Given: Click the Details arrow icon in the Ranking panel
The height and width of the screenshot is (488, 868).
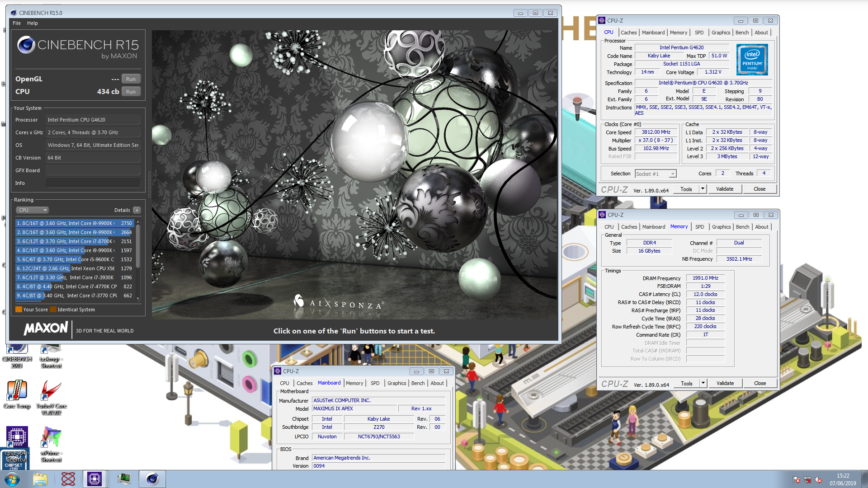Looking at the screenshot, I should click(x=137, y=210).
